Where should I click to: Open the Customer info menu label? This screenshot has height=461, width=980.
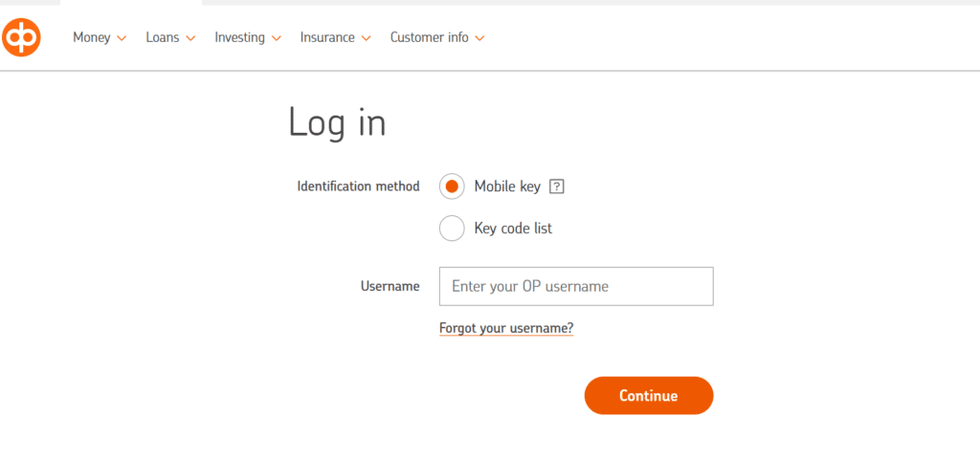pyautogui.click(x=429, y=37)
